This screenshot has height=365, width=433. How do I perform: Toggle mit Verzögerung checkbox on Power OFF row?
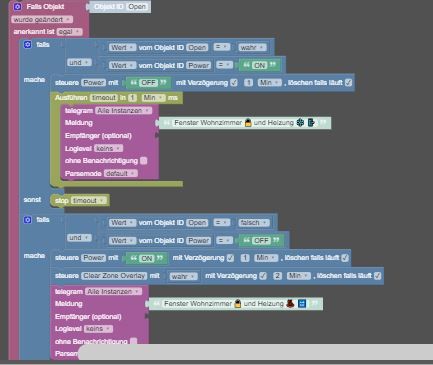(234, 82)
